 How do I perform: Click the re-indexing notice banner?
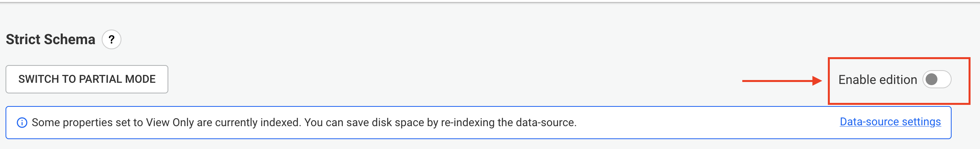pyautogui.click(x=479, y=123)
